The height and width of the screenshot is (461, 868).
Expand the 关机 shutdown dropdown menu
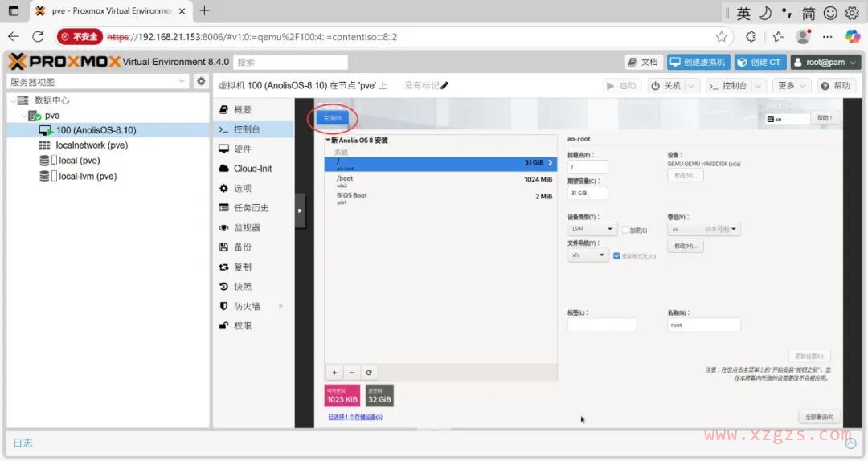pos(693,86)
